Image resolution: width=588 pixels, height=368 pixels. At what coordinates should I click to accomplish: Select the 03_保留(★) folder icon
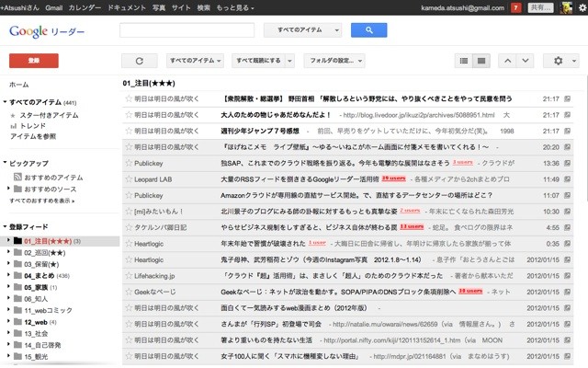click(17, 264)
